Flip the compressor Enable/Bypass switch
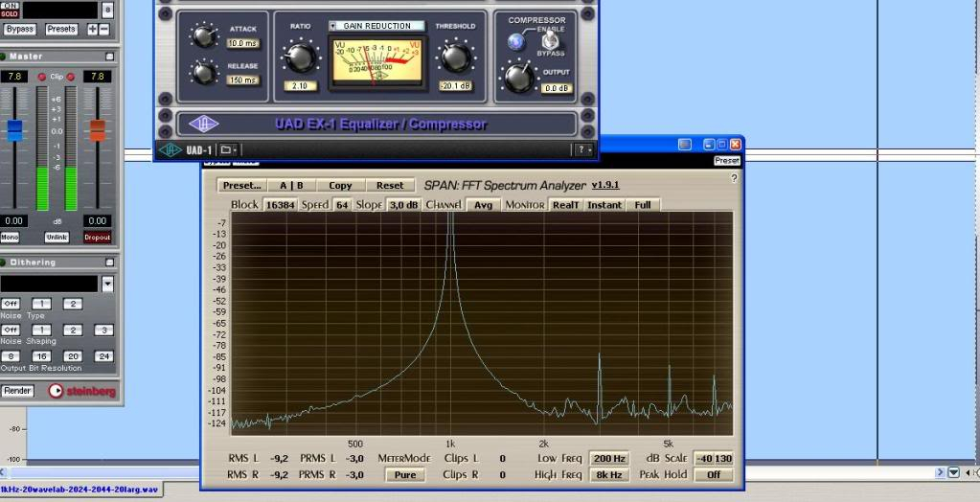The image size is (980, 502). 551,42
